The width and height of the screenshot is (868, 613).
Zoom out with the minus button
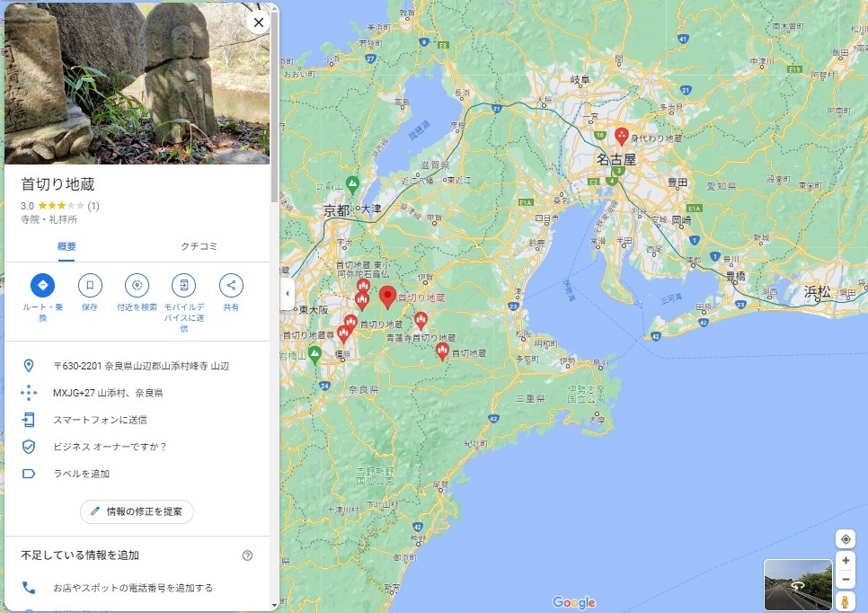pyautogui.click(x=846, y=579)
